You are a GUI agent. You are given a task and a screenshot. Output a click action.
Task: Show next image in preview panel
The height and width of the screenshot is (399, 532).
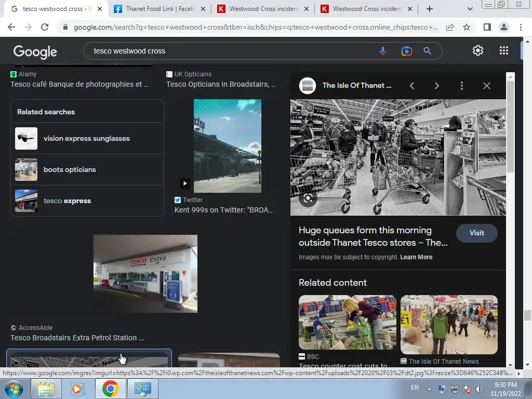pyautogui.click(x=436, y=86)
